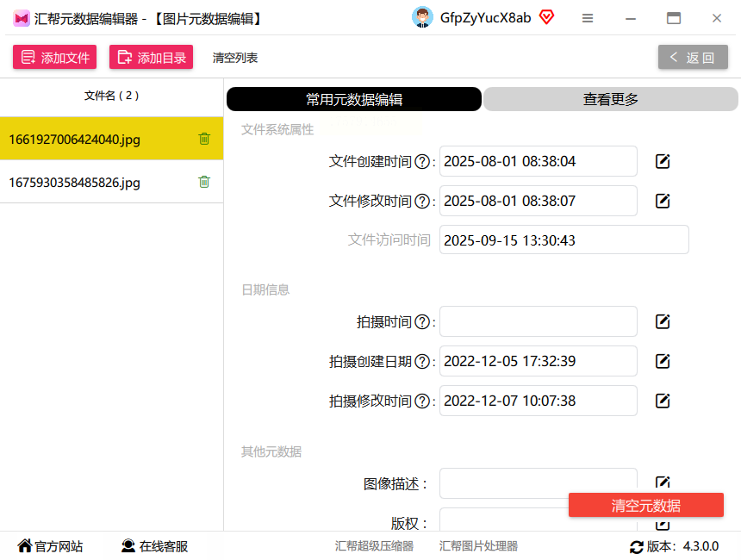
Task: Clear the file list with 清空列表
Action: (x=235, y=58)
